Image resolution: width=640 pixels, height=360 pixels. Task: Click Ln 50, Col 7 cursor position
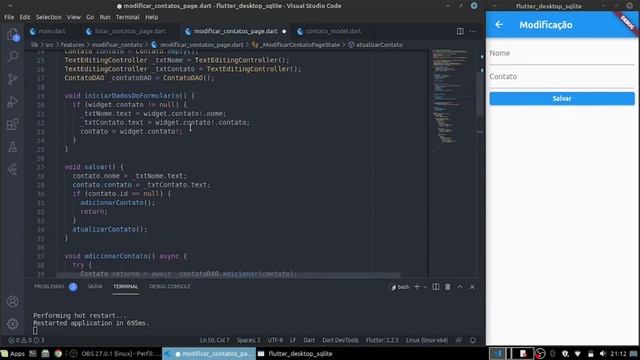(215, 340)
